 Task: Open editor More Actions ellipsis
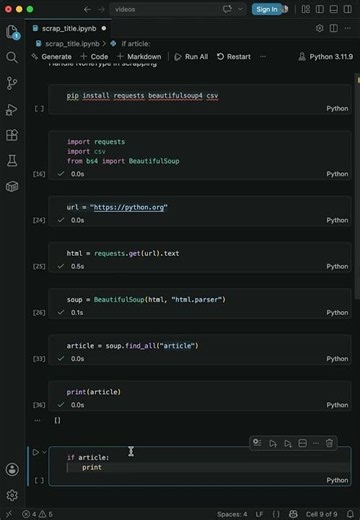[348, 28]
